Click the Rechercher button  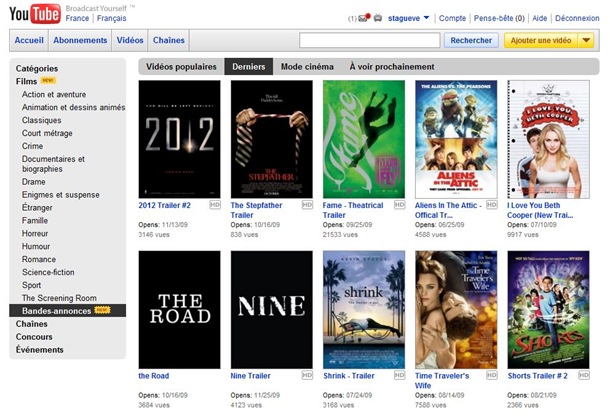pos(471,40)
